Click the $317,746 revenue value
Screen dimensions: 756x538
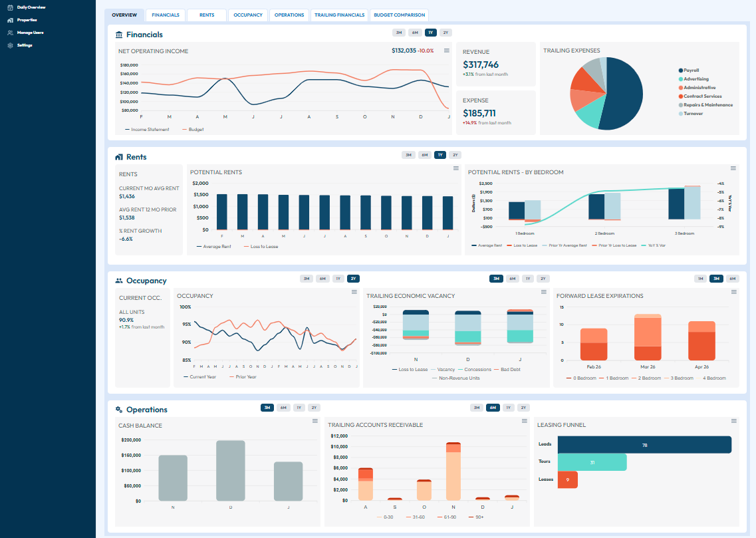pos(481,65)
